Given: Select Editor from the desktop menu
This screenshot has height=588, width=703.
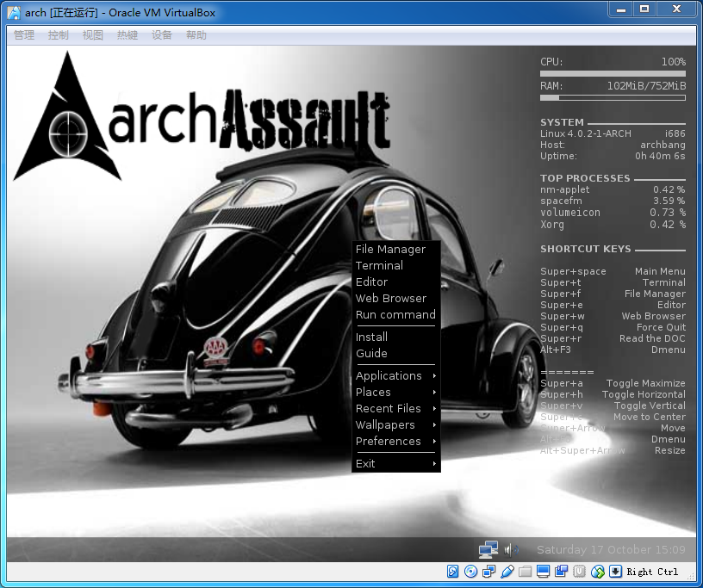Looking at the screenshot, I should click(x=396, y=282).
